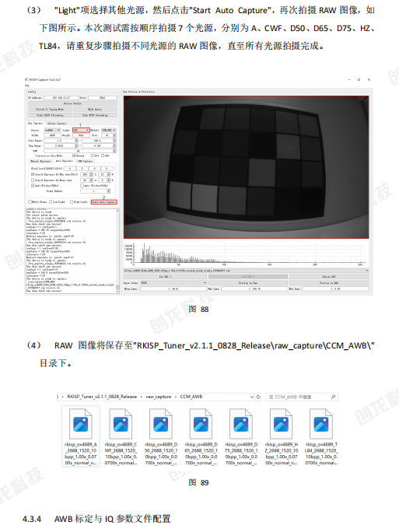Toggle the Multi-Frame checkbox
This screenshot has height=532, width=399.
30,202
